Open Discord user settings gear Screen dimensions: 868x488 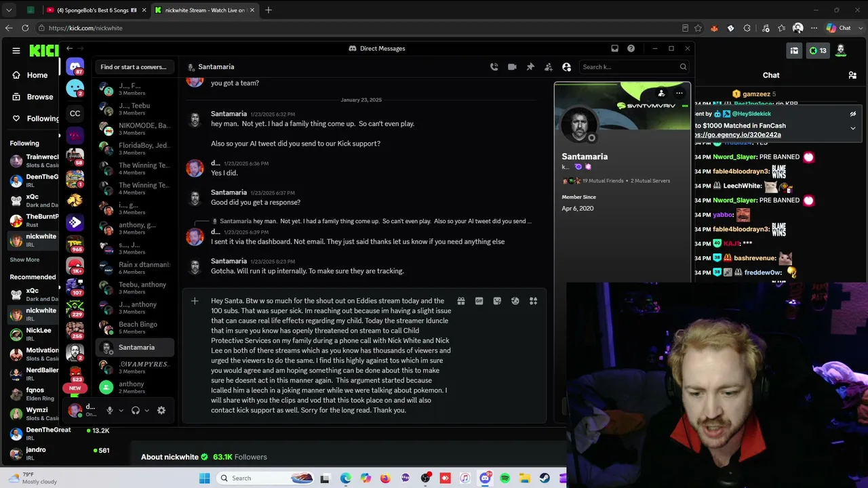click(161, 410)
